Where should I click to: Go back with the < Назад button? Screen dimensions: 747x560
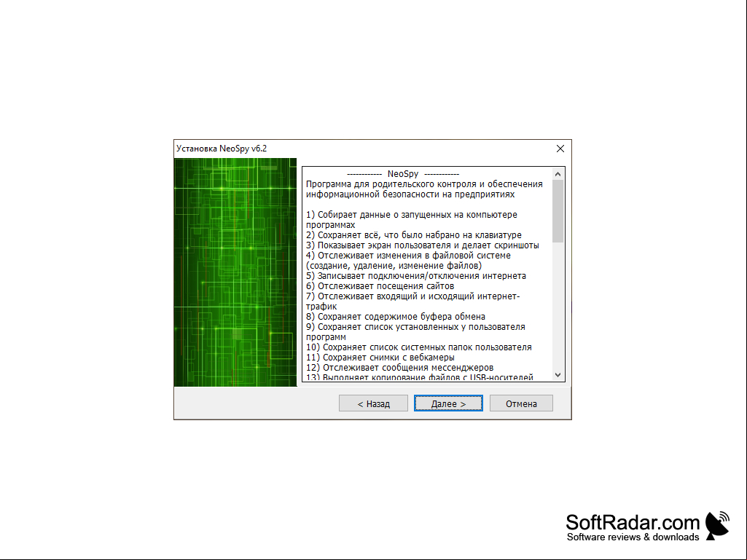[373, 403]
